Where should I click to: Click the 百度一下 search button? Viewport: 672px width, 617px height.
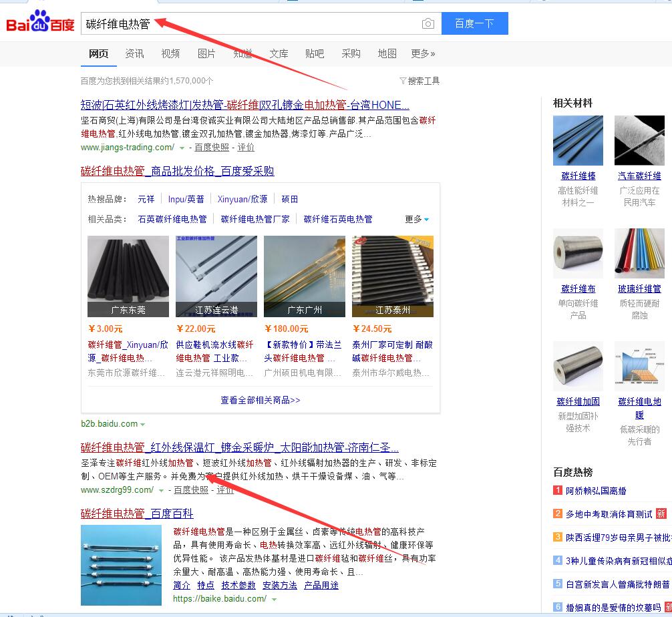pyautogui.click(x=475, y=23)
